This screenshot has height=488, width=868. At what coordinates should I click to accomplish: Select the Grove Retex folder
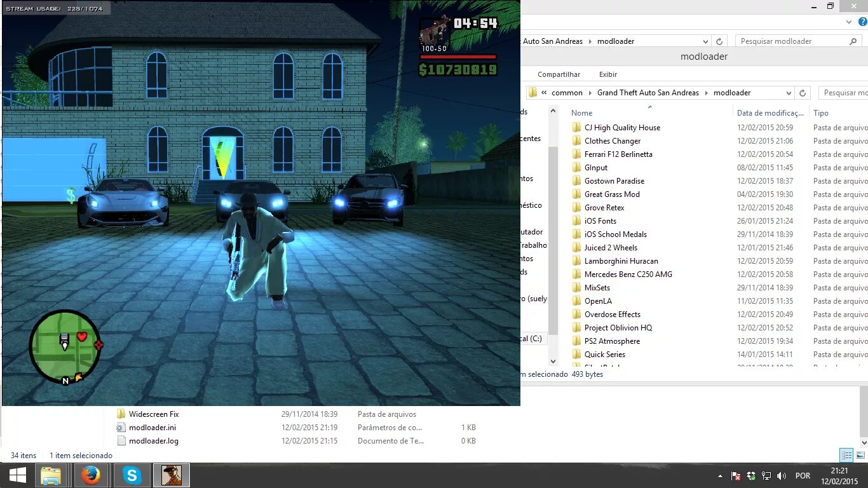(x=604, y=208)
